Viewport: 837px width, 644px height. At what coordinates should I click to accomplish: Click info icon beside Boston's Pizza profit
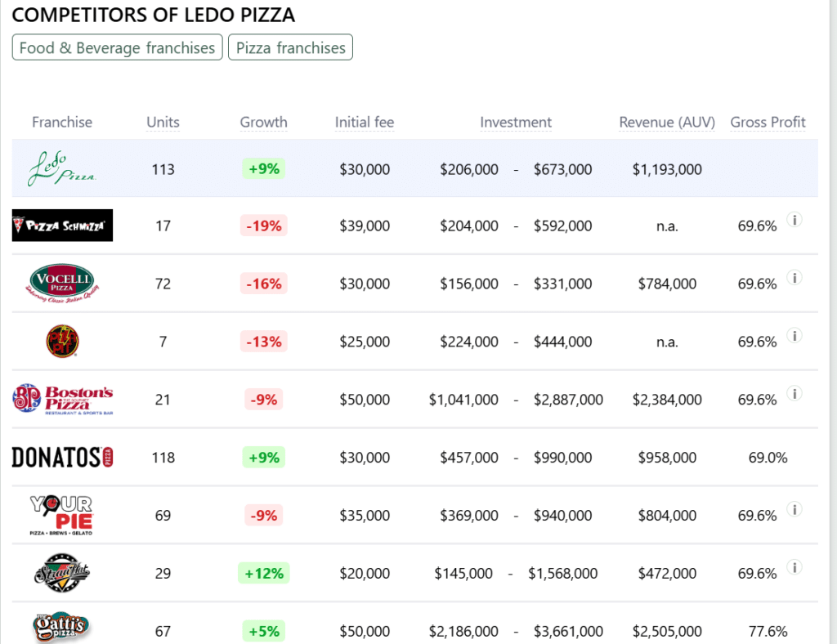tap(793, 394)
